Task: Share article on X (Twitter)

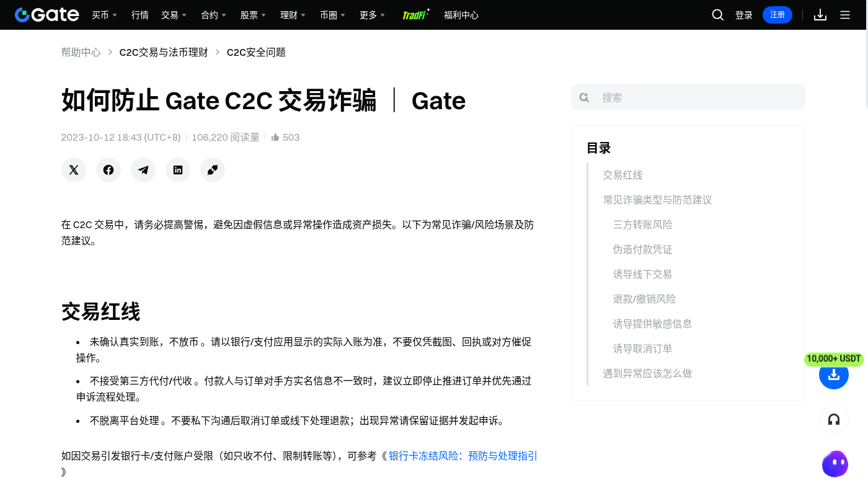Action: (74, 170)
